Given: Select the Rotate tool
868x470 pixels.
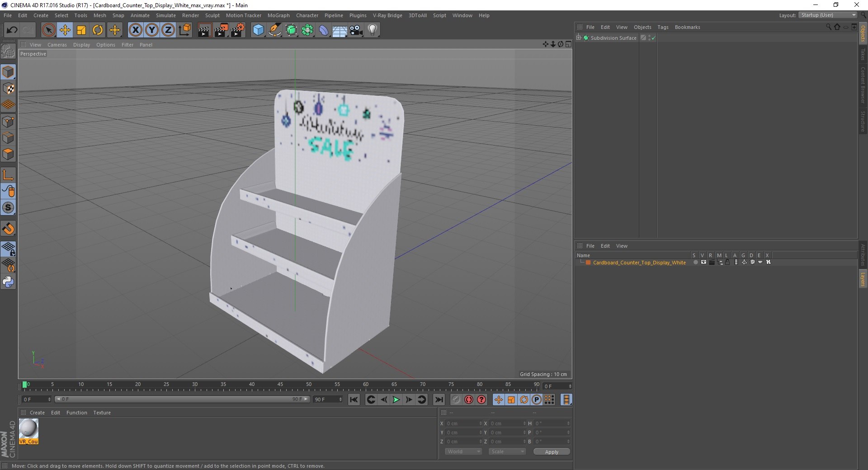Looking at the screenshot, I should (x=98, y=30).
